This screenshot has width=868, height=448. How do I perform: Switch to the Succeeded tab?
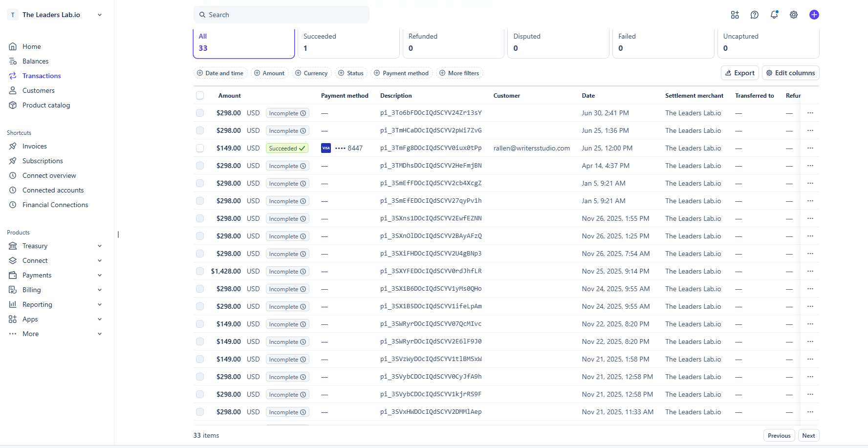coord(348,43)
